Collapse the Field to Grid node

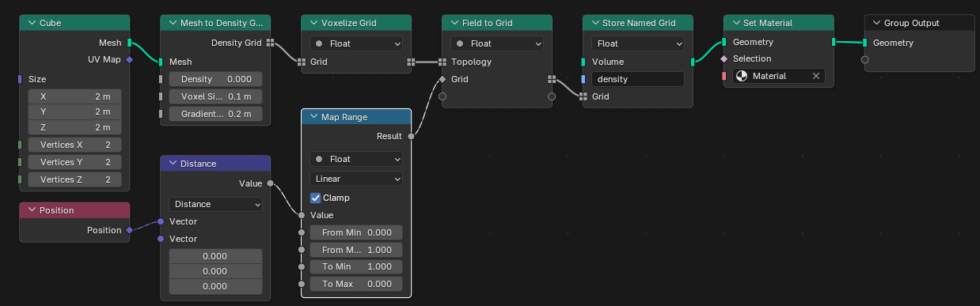455,23
